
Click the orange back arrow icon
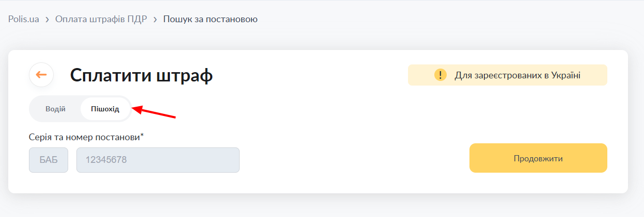(x=41, y=75)
